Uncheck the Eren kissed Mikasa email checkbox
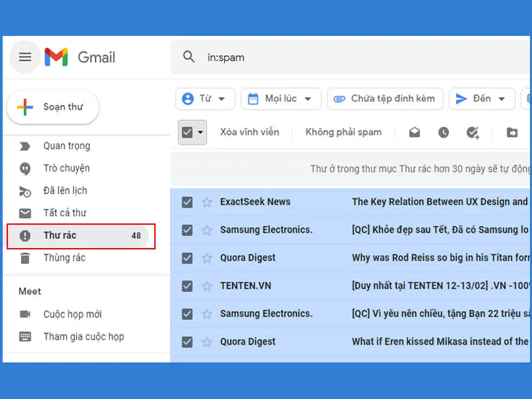This screenshot has width=532, height=399. [x=188, y=342]
